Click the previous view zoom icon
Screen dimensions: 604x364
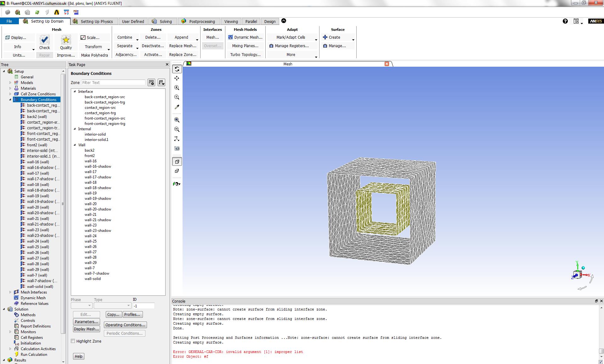[177, 129]
